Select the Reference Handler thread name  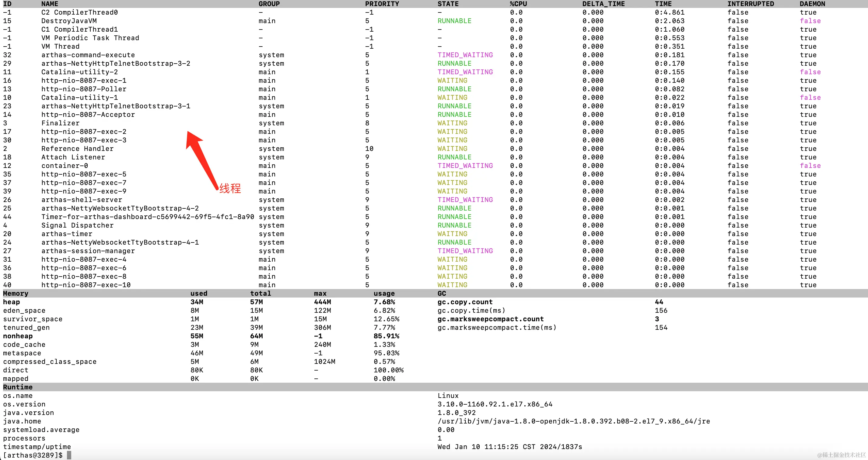coord(78,149)
